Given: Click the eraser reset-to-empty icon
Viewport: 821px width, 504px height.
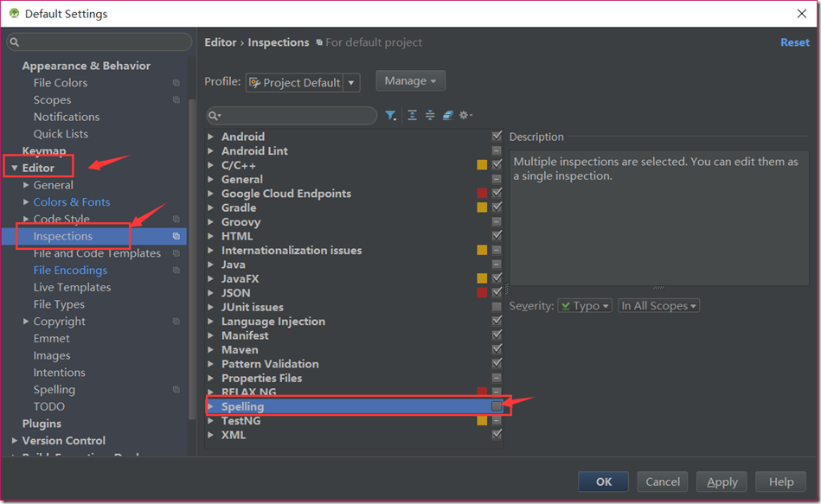Looking at the screenshot, I should 447,115.
